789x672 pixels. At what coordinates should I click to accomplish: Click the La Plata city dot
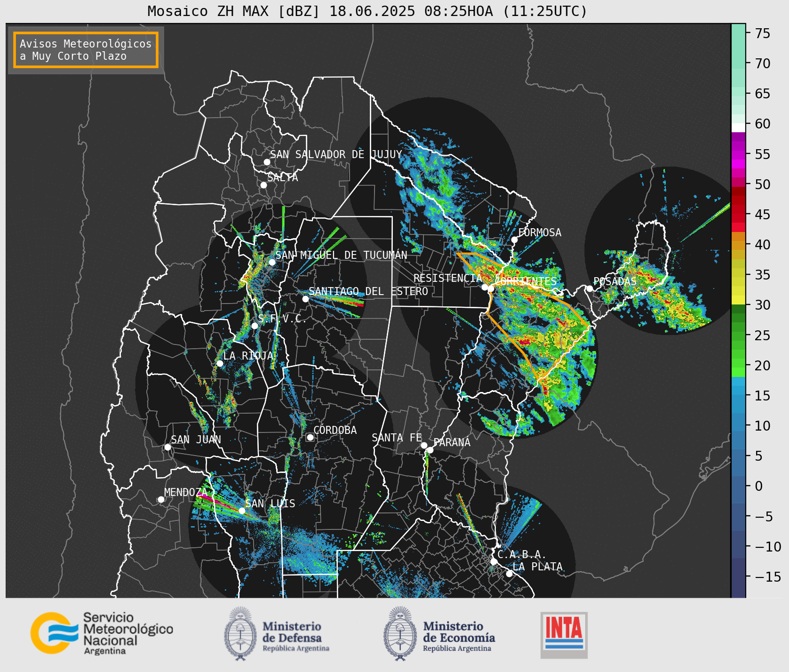tap(509, 573)
